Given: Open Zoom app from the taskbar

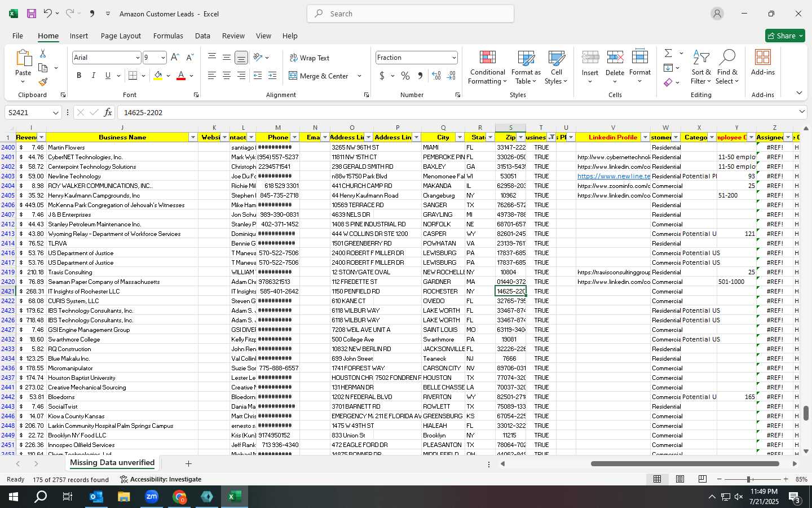Looking at the screenshot, I should [x=152, y=497].
